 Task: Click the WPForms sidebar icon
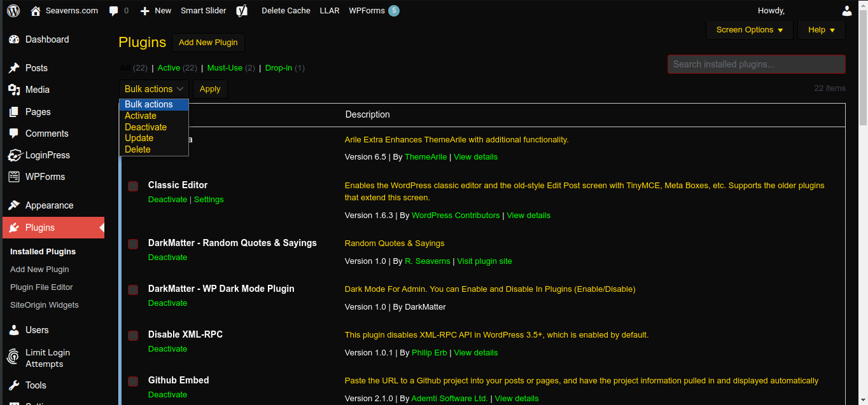[x=14, y=177]
